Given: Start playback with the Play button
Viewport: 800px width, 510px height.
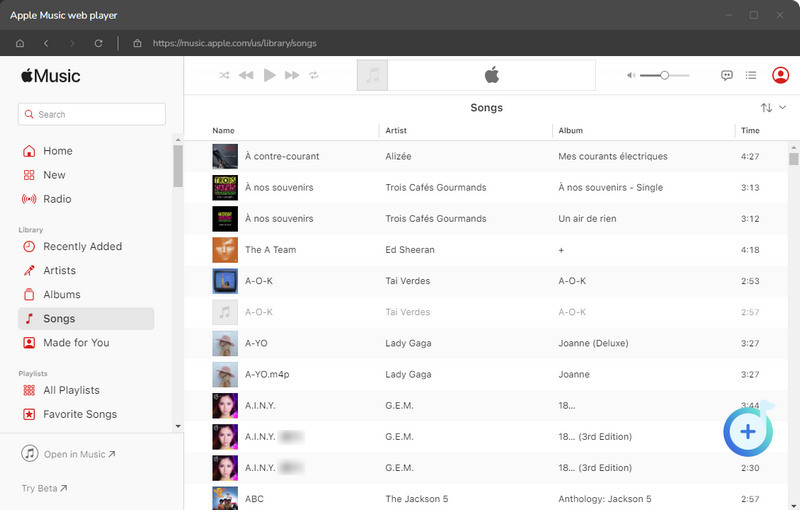Looking at the screenshot, I should coord(269,75).
